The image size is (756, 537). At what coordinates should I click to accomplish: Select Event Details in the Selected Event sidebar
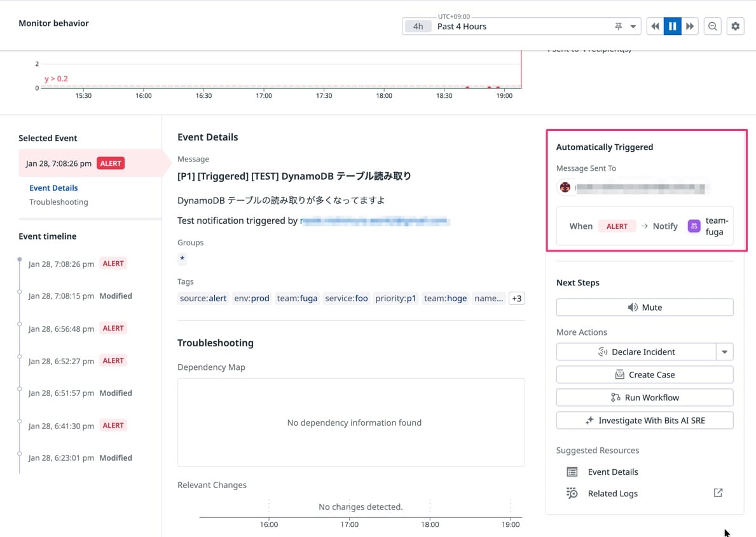53,187
